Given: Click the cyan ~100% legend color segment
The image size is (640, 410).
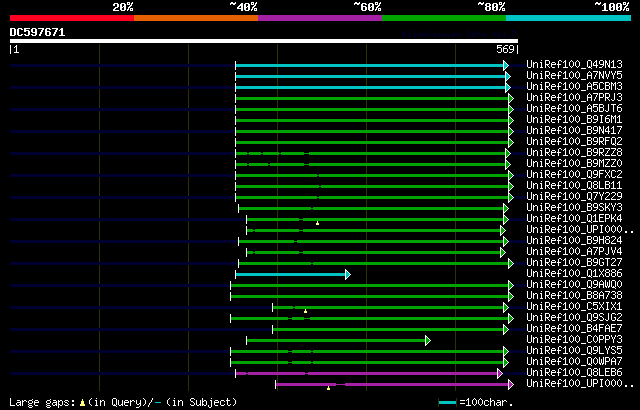Looking at the screenshot, I should (569, 18).
